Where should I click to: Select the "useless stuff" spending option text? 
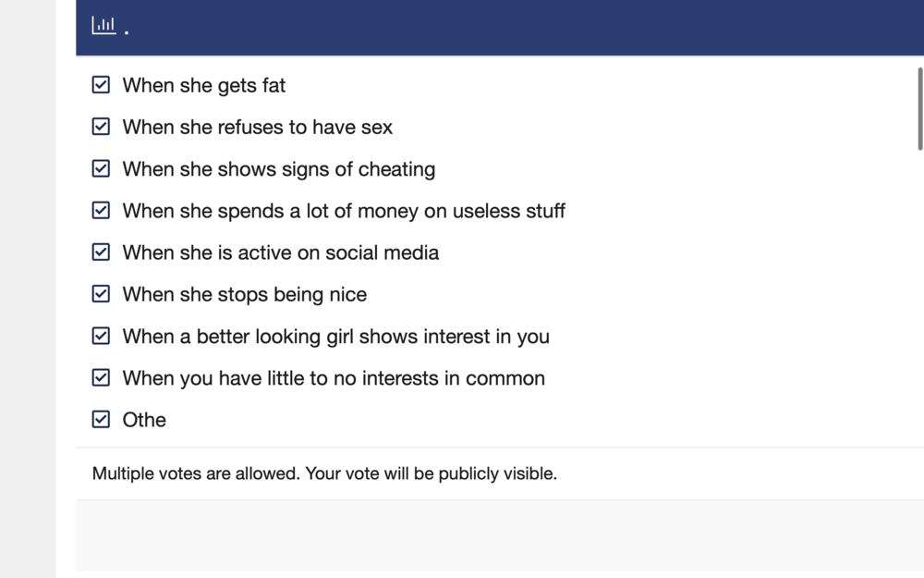[344, 211]
